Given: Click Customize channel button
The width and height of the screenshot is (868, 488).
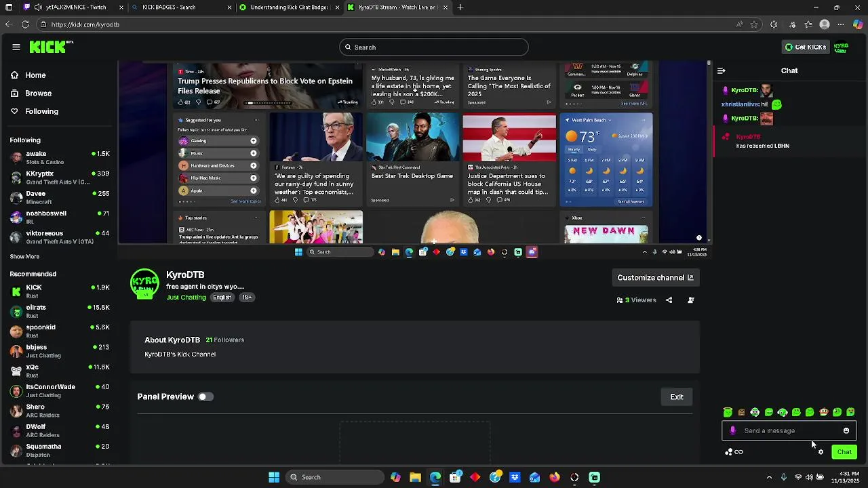Looking at the screenshot, I should tap(655, 277).
